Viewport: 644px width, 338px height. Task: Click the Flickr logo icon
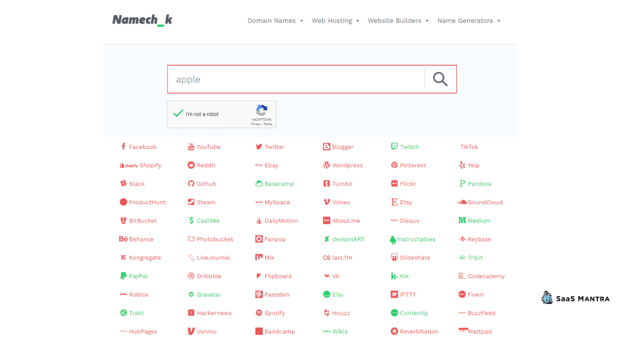click(x=394, y=183)
